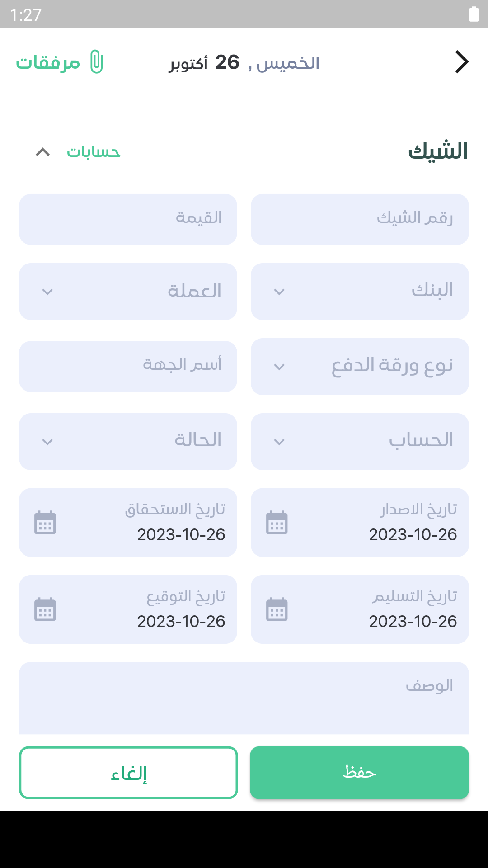488x868 pixels.
Task: Open the مرفقات attachments link
Action: [x=48, y=62]
